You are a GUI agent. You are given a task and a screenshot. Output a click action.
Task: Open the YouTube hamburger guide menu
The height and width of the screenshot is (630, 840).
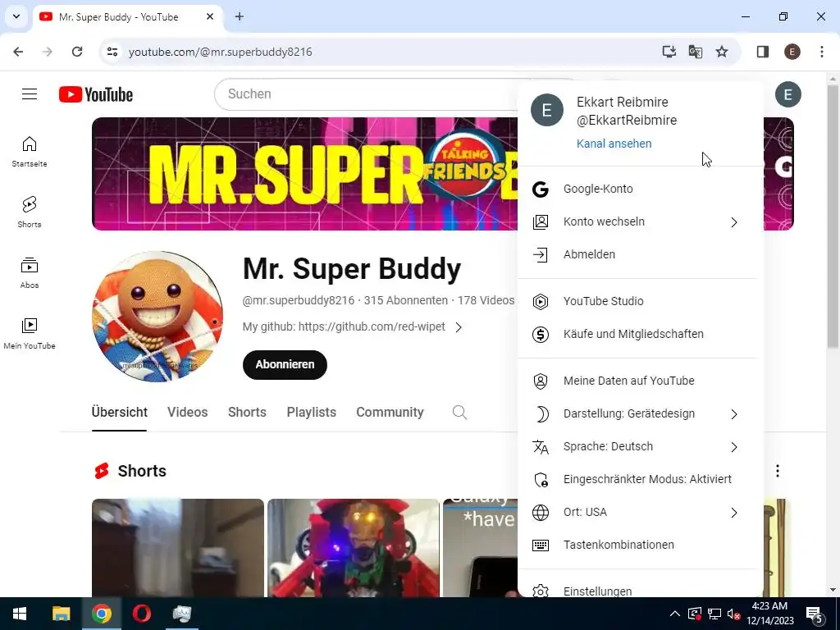point(30,94)
